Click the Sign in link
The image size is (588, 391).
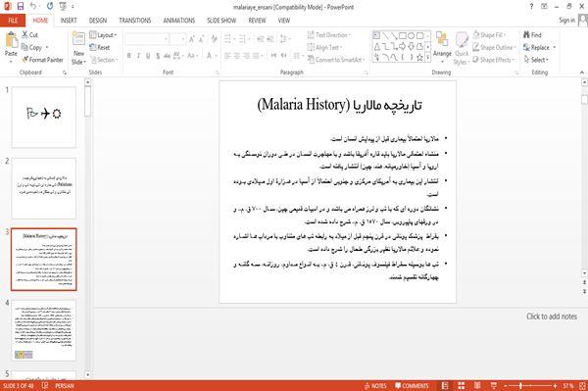566,21
